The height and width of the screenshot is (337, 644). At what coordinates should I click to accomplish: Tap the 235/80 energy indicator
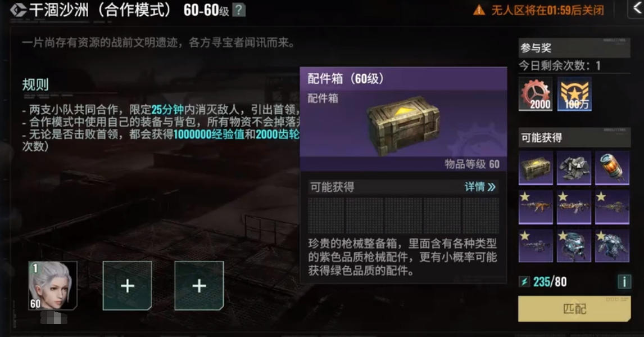tap(543, 281)
